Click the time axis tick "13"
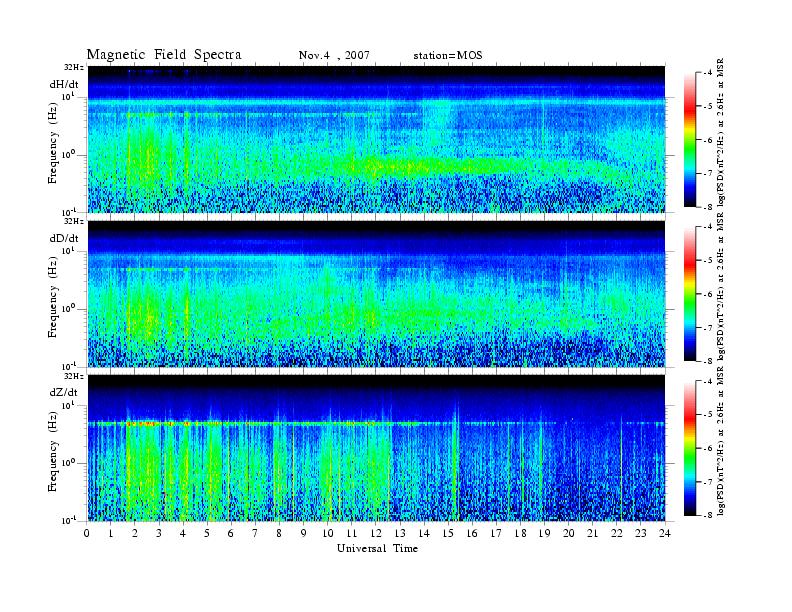The width and height of the screenshot is (792, 612). (400, 533)
